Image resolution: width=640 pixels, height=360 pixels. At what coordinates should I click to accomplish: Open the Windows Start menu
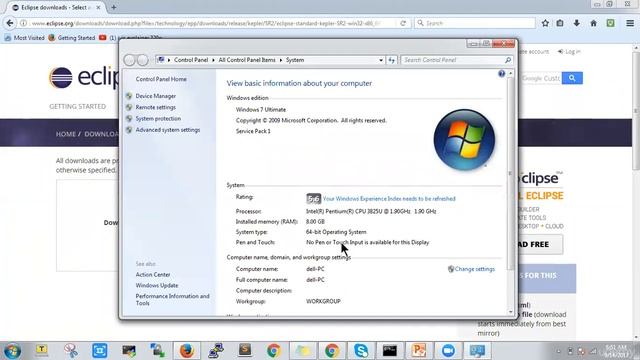pos(12,351)
